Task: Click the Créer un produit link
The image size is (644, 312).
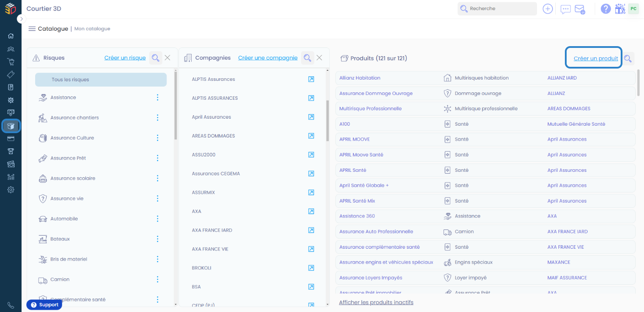Action: 596,58
